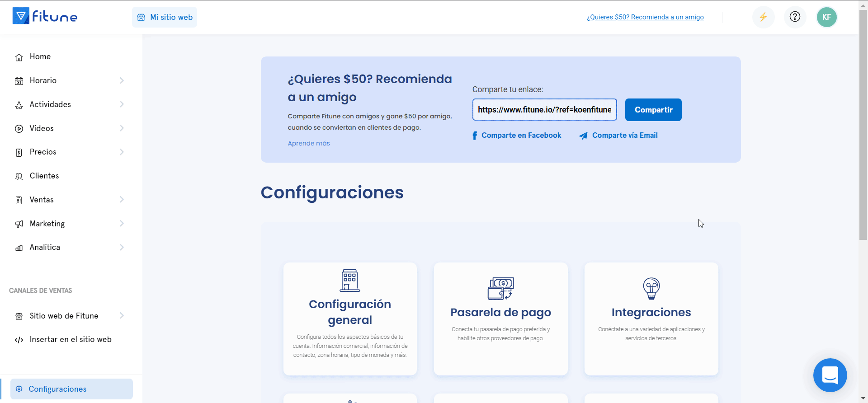This screenshot has width=868, height=403.
Task: Click the Analítica bar chart icon
Action: [x=19, y=248]
